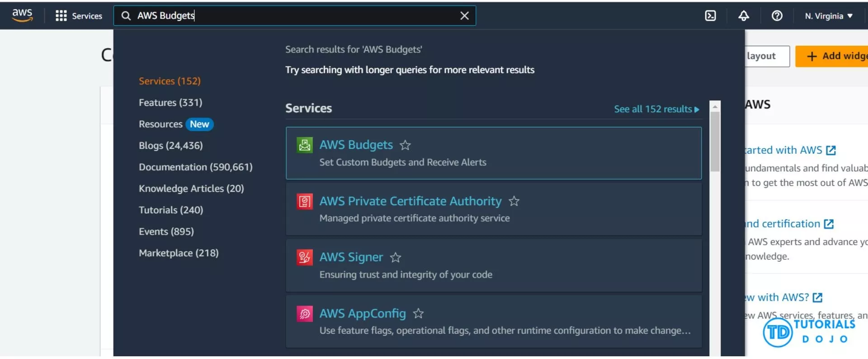Open the help question mark icon
Image resolution: width=868 pixels, height=359 pixels.
coord(777,16)
